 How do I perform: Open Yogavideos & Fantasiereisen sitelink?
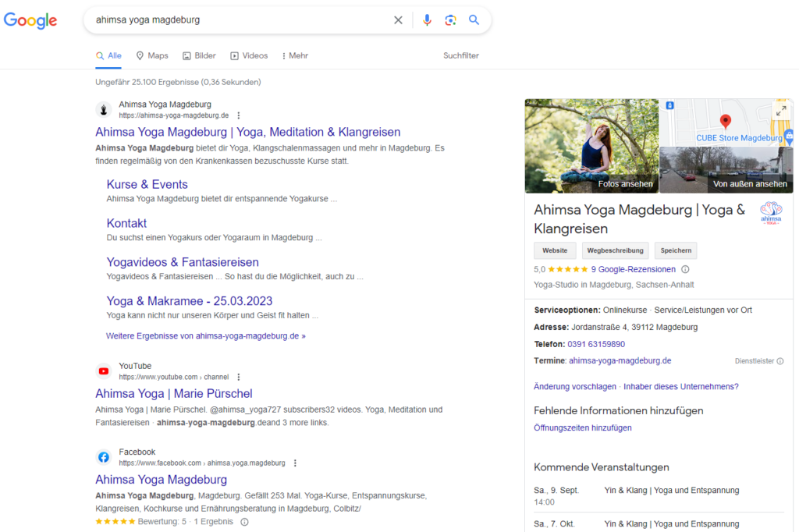[183, 262]
